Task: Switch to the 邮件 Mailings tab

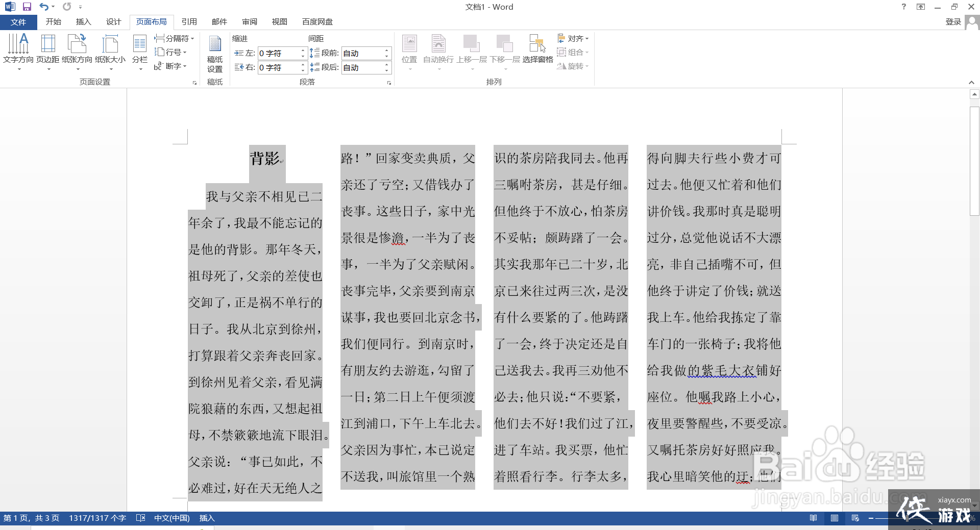Action: (219, 22)
